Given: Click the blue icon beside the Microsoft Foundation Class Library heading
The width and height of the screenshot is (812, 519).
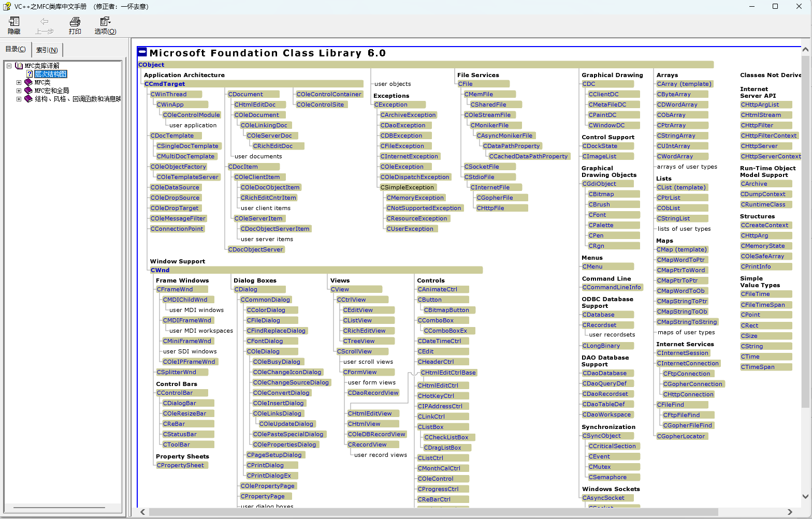Looking at the screenshot, I should pyautogui.click(x=142, y=52).
